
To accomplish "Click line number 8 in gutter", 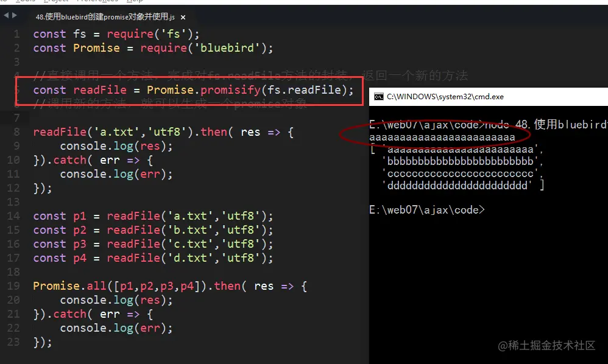I will tap(16, 132).
